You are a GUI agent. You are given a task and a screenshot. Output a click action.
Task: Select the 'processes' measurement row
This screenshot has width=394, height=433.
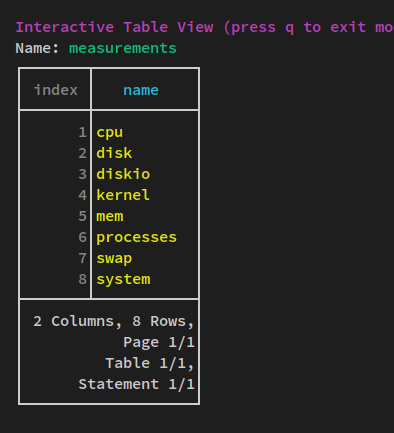point(136,237)
